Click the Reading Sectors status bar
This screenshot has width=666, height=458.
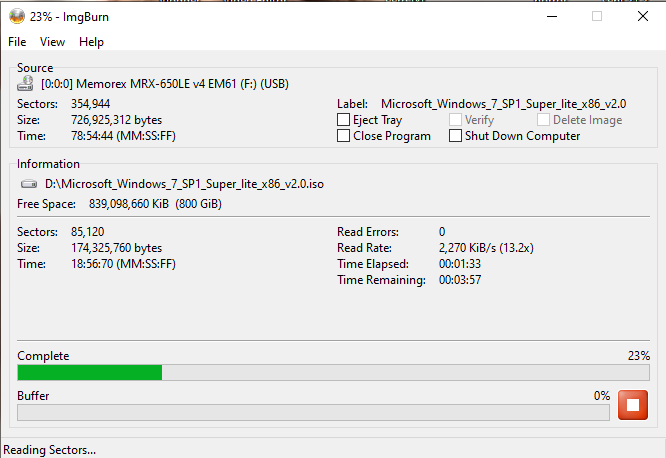pos(50,449)
